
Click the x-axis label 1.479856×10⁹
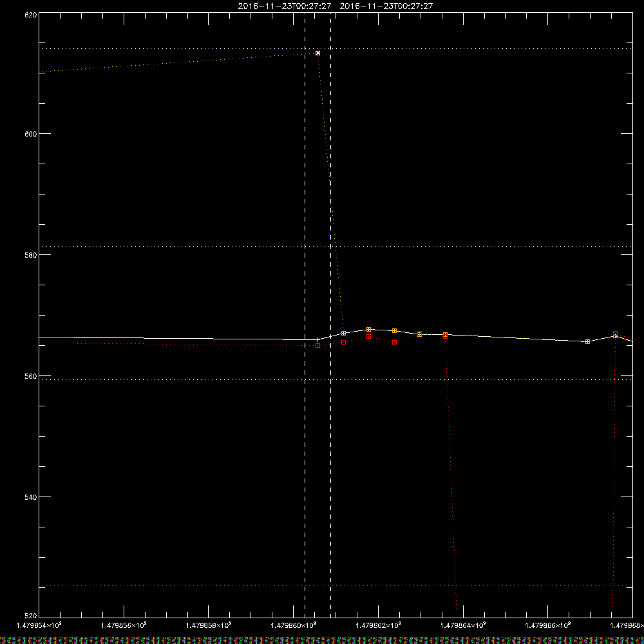124,625
